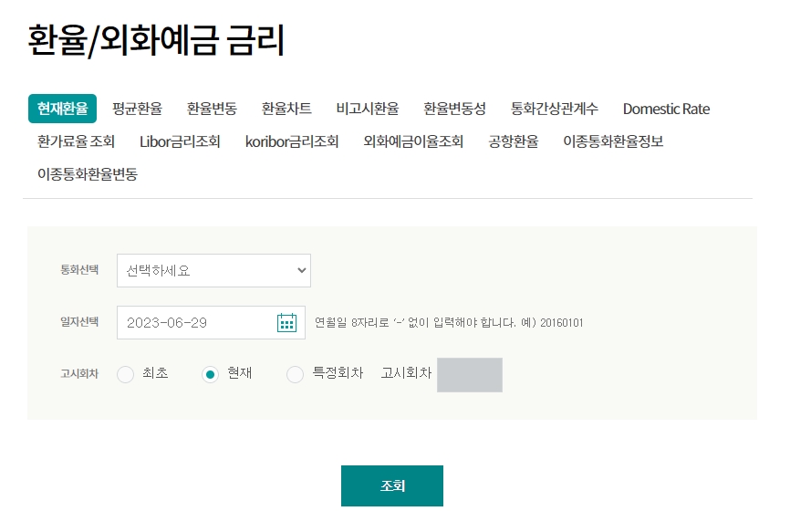Viewport: 790px width, 532px height.
Task: Select the Domestic Rate tab
Action: pyautogui.click(x=666, y=109)
